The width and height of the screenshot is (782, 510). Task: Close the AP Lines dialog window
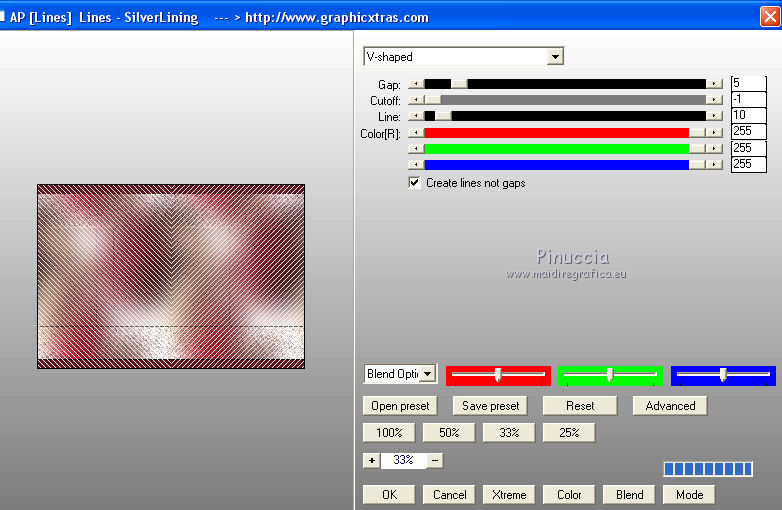pyautogui.click(x=770, y=16)
